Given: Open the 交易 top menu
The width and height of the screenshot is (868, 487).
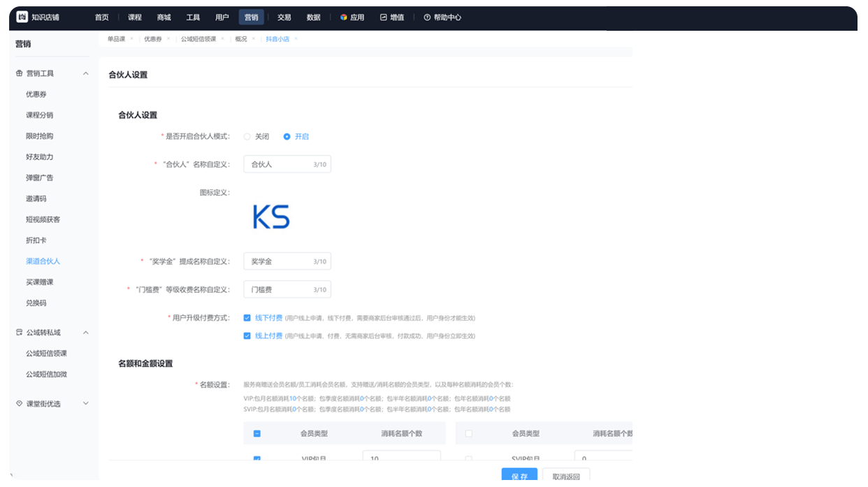Looking at the screenshot, I should (x=284, y=17).
